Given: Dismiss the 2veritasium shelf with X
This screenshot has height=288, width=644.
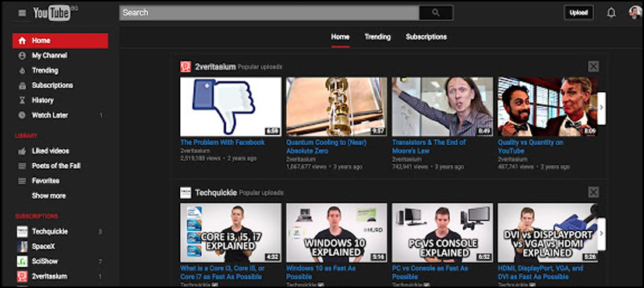Looking at the screenshot, I should coord(593,66).
